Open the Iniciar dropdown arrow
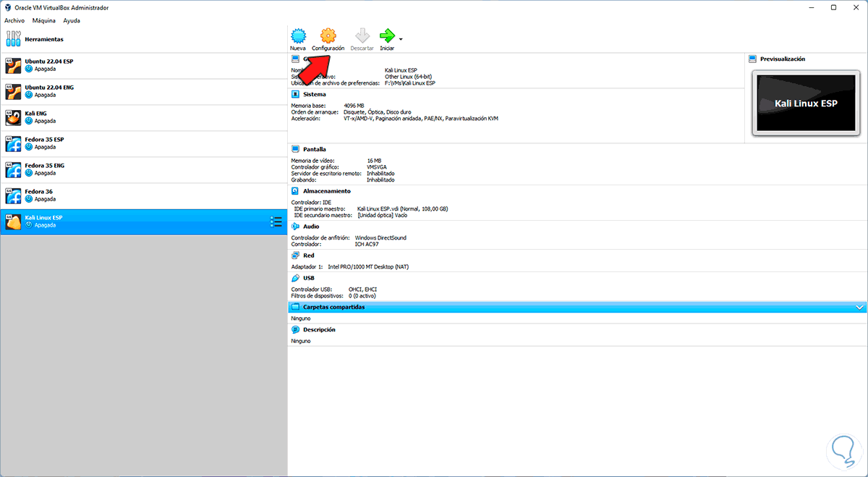Image resolution: width=868 pixels, height=477 pixels. click(x=401, y=38)
